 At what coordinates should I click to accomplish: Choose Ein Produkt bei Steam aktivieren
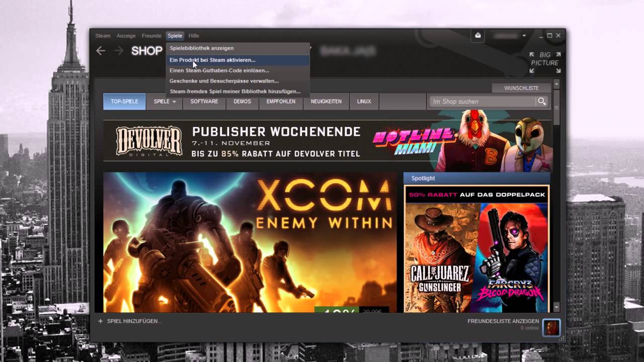[237, 60]
